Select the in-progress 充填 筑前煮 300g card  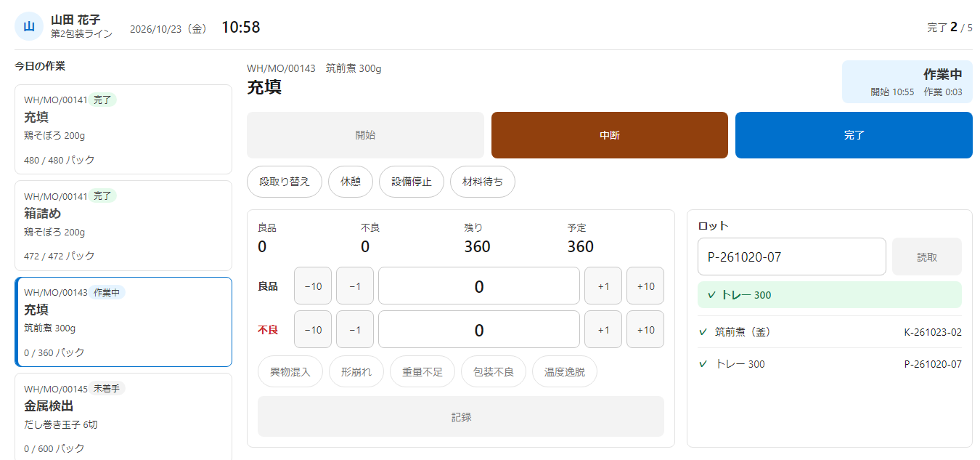tap(123, 322)
